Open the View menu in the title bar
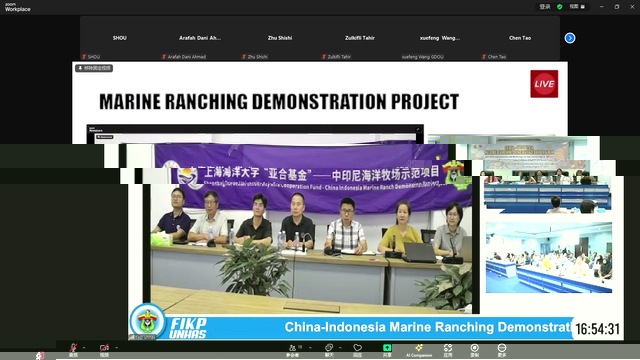 point(577,7)
